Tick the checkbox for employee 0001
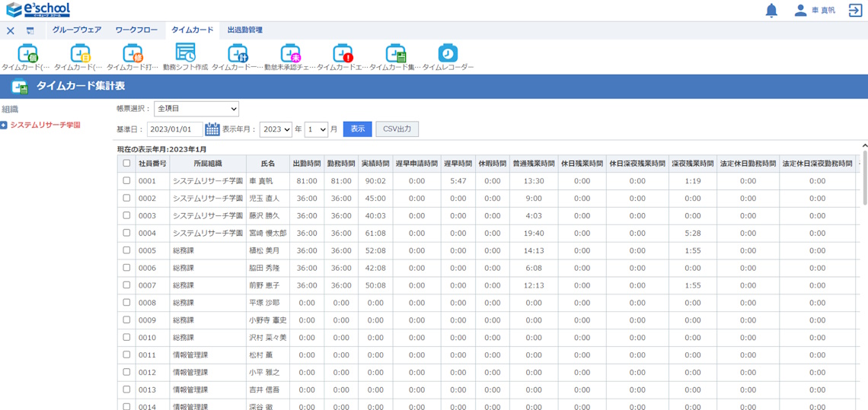 point(126,181)
